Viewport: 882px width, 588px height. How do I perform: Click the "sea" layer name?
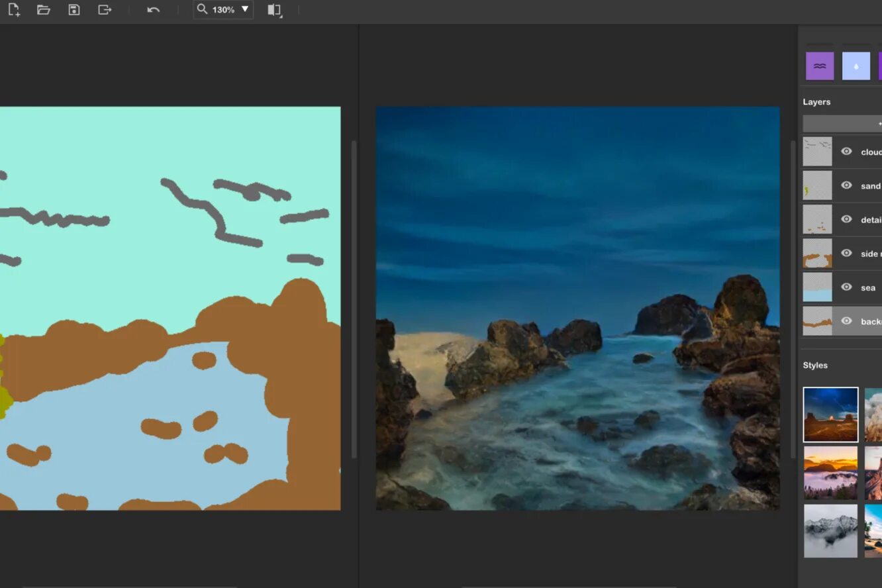point(868,287)
